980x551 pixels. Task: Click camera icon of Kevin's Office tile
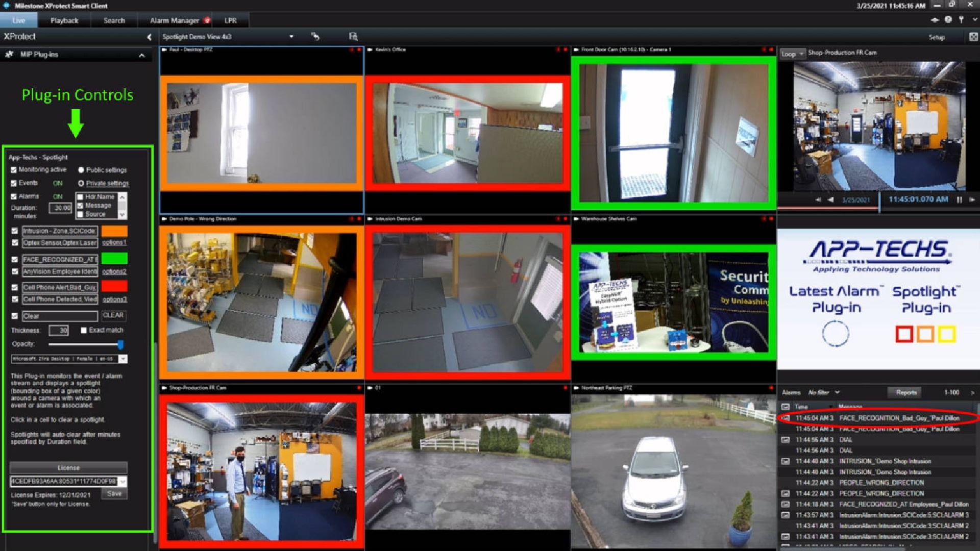coord(370,49)
